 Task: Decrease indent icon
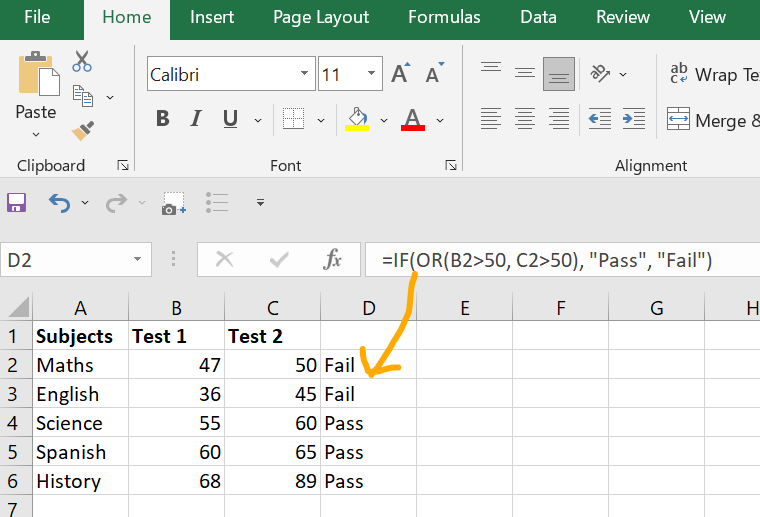tap(600, 119)
